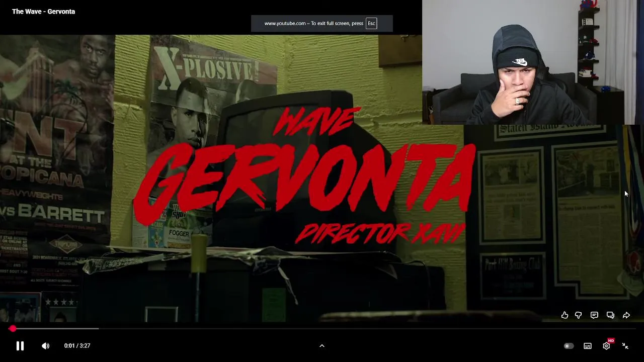Toggle subtitles with the captions icon
The height and width of the screenshot is (362, 644).
pyautogui.click(x=588, y=346)
